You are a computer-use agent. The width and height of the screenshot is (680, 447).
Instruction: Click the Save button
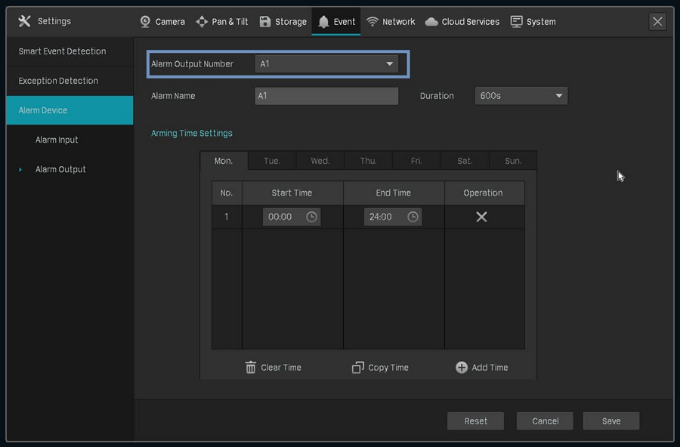point(610,421)
